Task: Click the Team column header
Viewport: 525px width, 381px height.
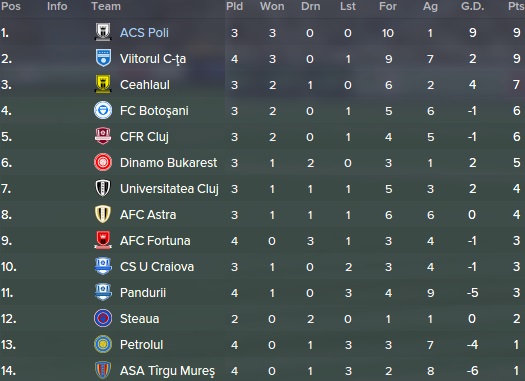Action: tap(106, 6)
